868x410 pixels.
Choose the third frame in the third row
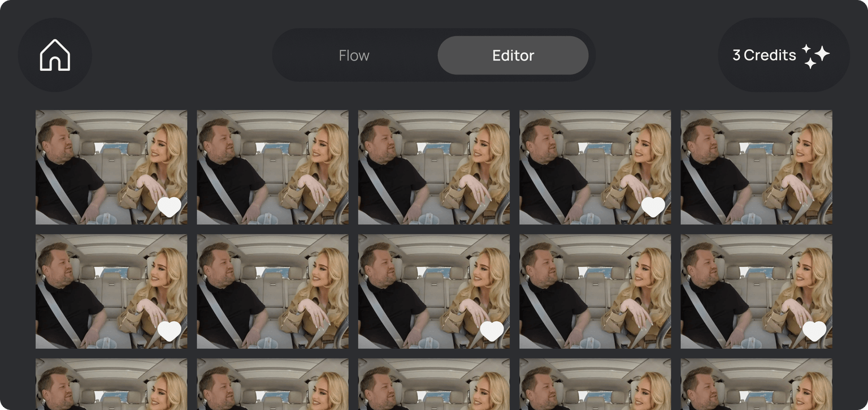tap(433, 385)
